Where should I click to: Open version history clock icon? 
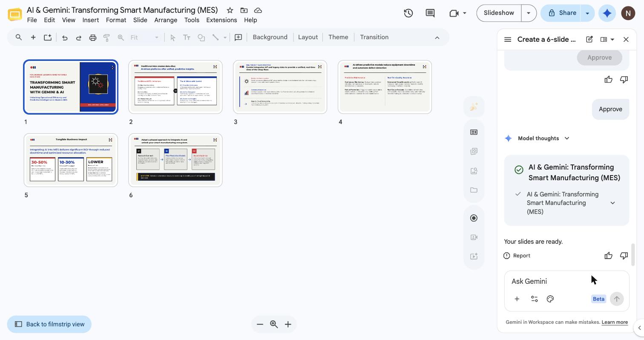(x=408, y=13)
